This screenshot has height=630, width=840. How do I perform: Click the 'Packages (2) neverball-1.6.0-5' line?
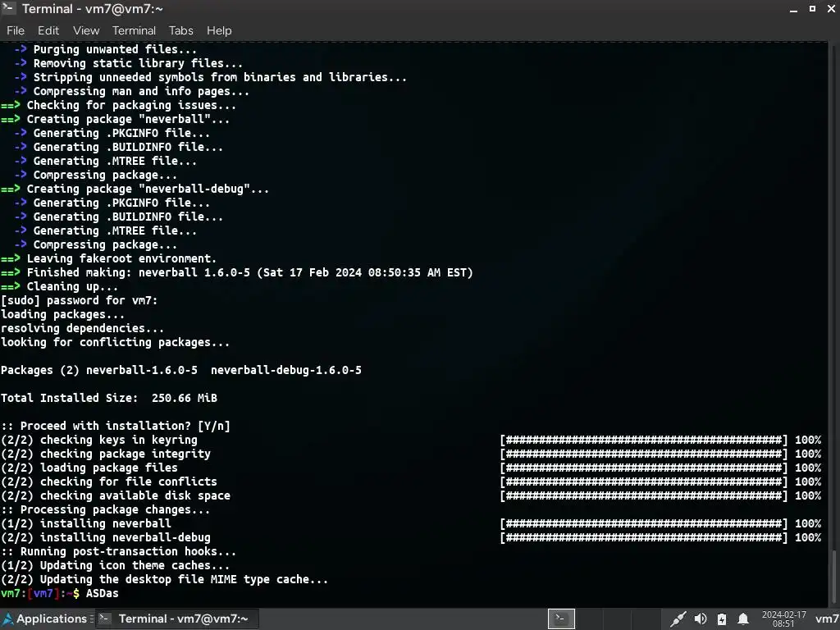coord(181,370)
